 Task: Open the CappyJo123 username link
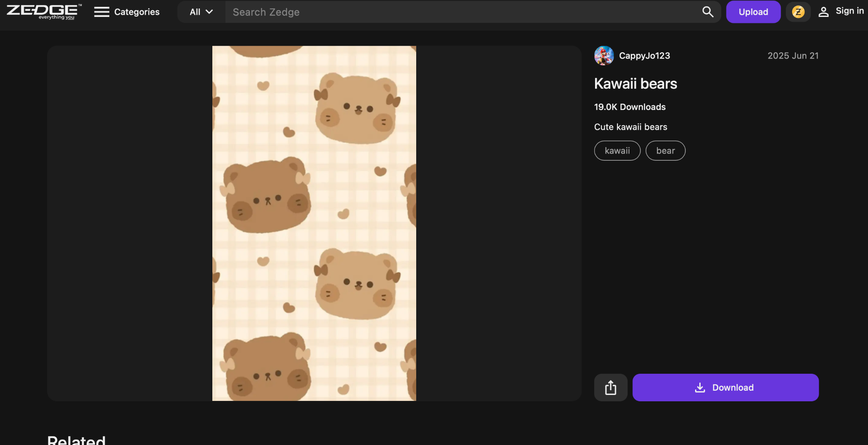tap(644, 56)
